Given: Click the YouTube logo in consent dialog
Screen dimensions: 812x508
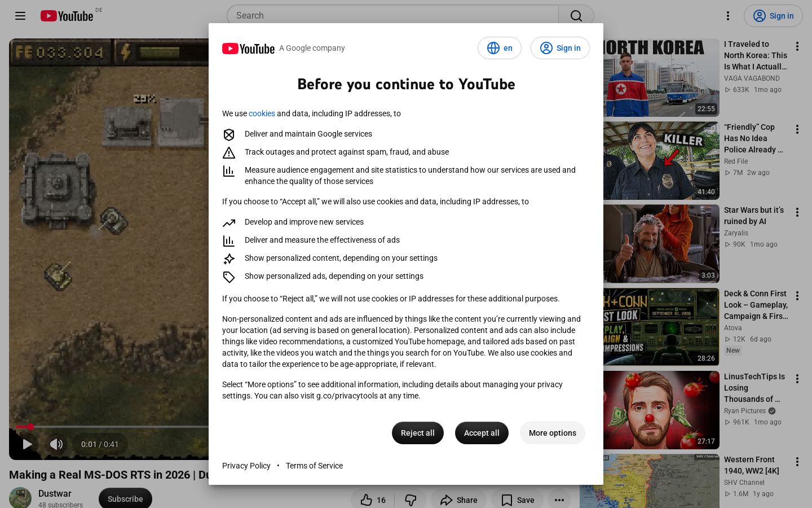Looking at the screenshot, I should 248,49.
